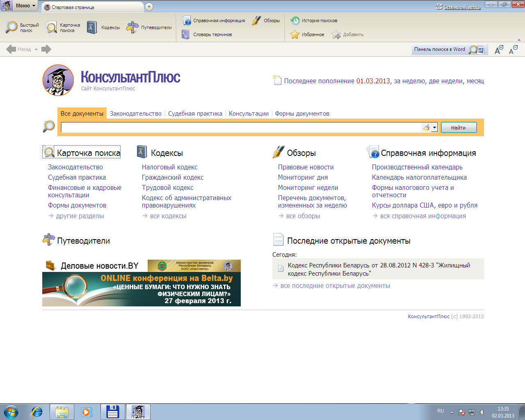Switch to the Формы документов tab
Screen dimensions: 525x420
[x=302, y=114]
